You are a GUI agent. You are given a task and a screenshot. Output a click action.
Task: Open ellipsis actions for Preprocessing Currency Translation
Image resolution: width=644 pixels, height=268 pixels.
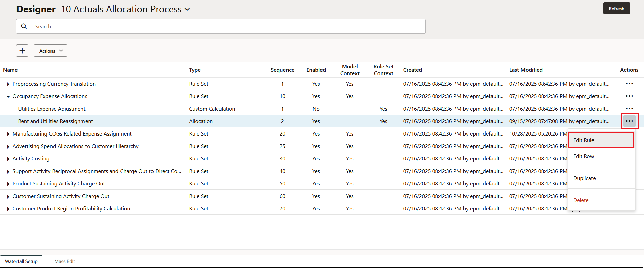[629, 84]
